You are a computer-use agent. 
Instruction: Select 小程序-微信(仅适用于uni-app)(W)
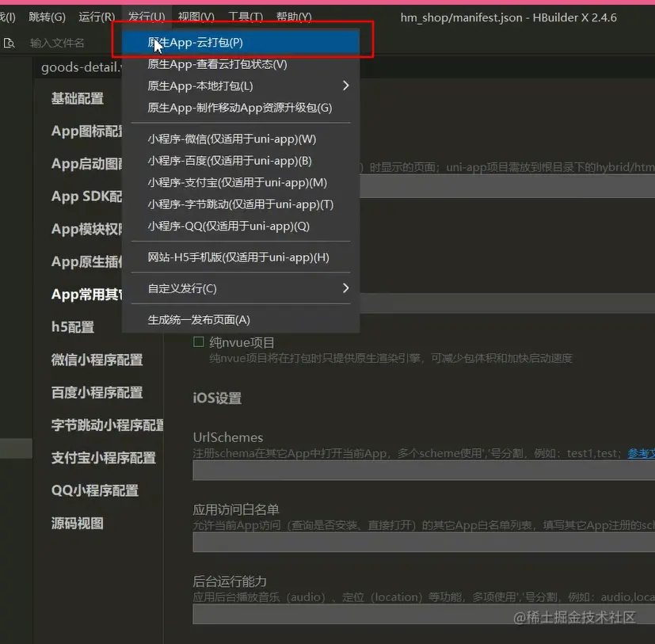pyautogui.click(x=241, y=139)
